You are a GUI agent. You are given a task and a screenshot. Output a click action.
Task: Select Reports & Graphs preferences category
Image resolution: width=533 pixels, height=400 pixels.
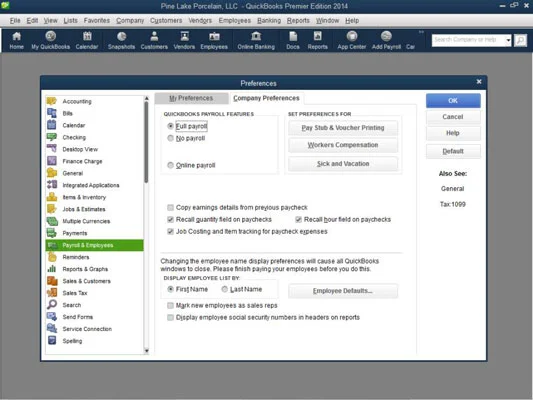(x=94, y=269)
